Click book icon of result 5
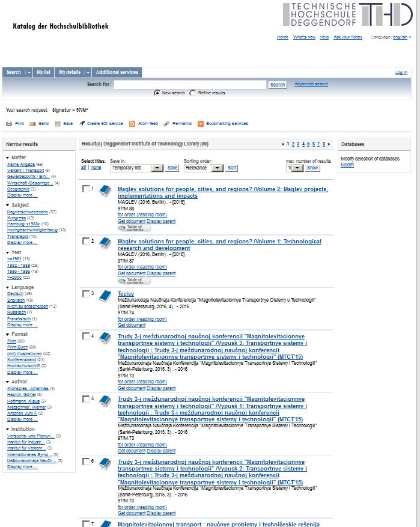 tap(105, 401)
